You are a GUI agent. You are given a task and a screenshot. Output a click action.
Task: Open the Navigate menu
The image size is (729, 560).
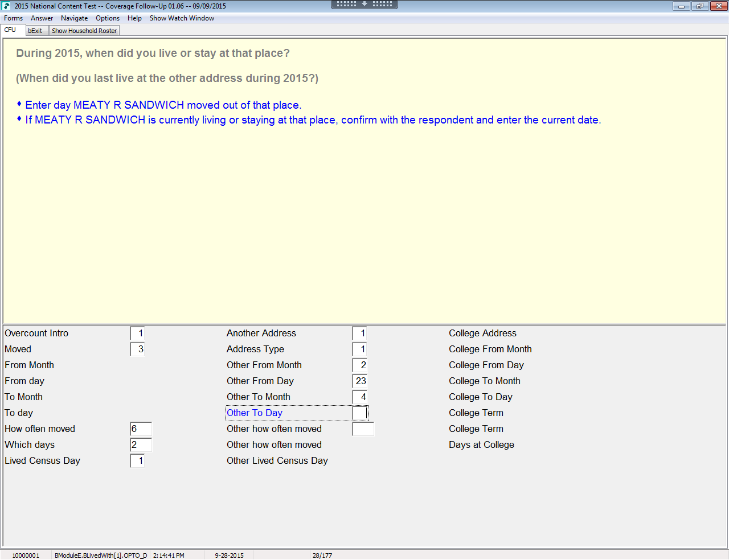[x=75, y=18]
